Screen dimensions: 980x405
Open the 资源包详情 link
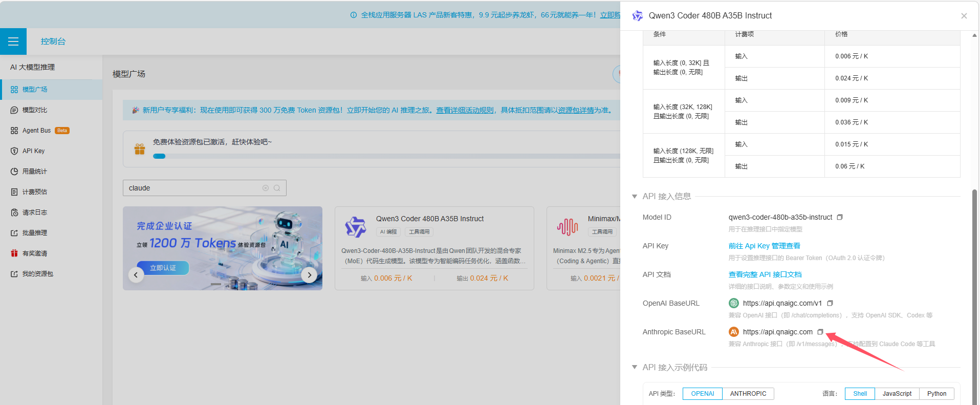tap(576, 110)
